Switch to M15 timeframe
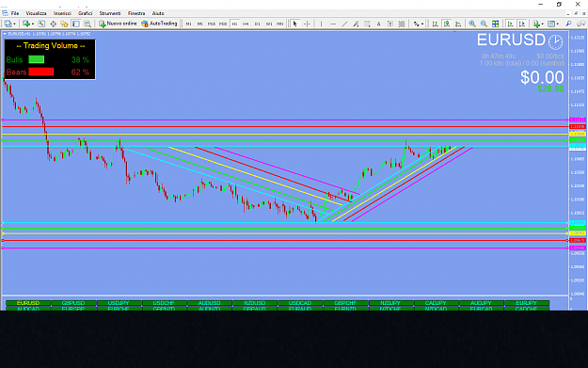This screenshot has height=368, width=588. (212, 24)
